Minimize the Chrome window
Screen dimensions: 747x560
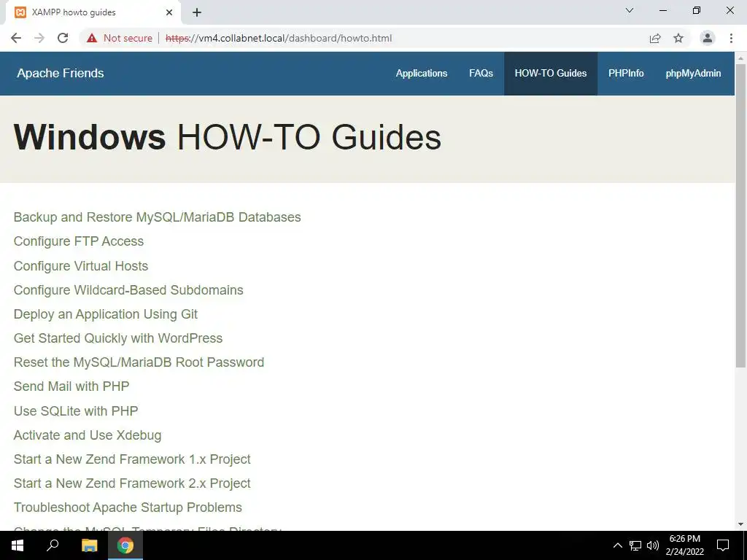662,10
